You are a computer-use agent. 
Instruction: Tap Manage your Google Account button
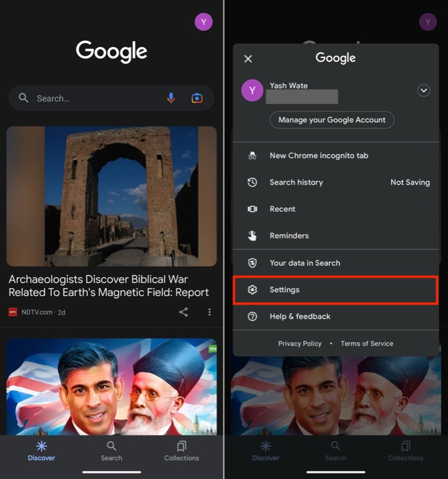[x=332, y=120]
